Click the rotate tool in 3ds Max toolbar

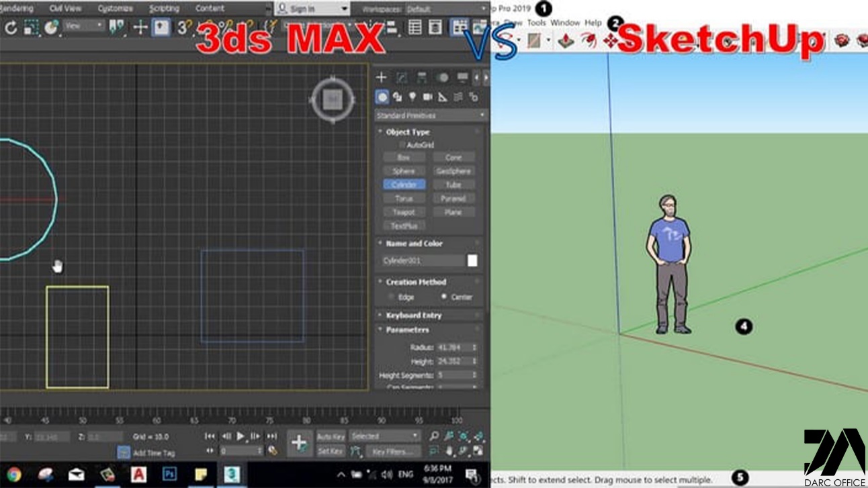pos(11,28)
